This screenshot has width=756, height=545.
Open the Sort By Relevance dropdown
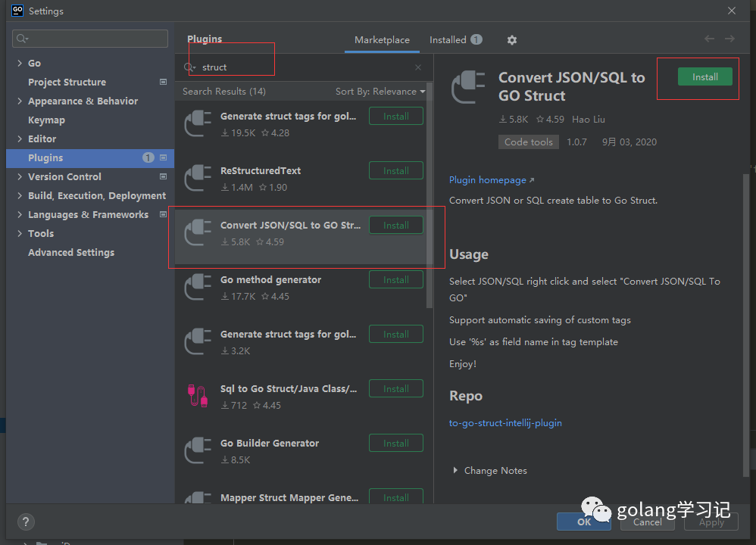point(380,92)
